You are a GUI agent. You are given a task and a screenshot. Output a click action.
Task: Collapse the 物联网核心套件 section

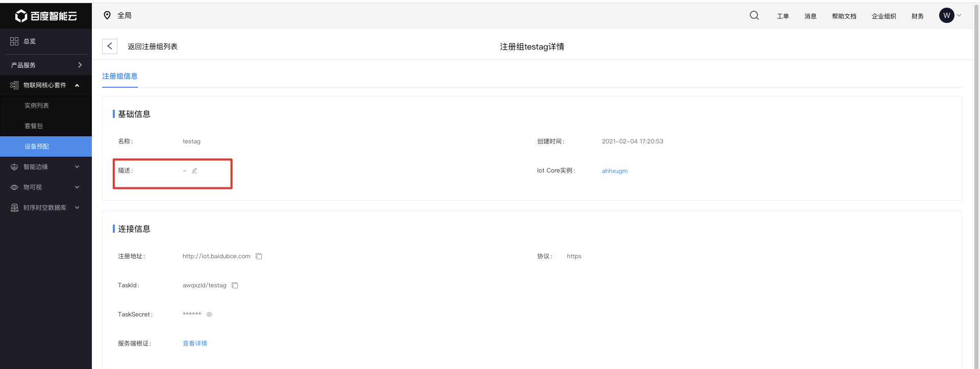click(x=77, y=85)
